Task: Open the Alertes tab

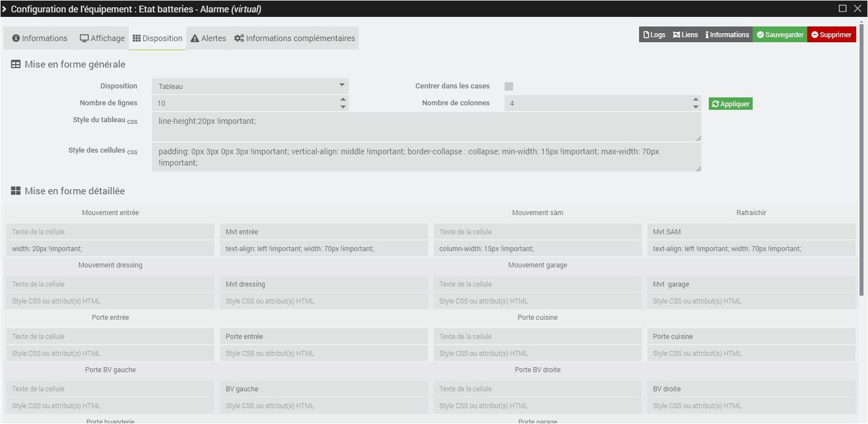Action: pos(208,38)
